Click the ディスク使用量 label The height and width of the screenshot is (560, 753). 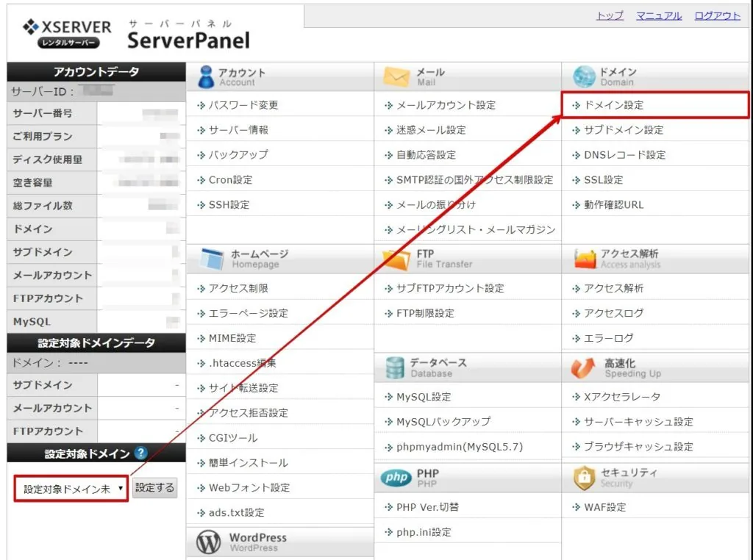click(x=47, y=159)
